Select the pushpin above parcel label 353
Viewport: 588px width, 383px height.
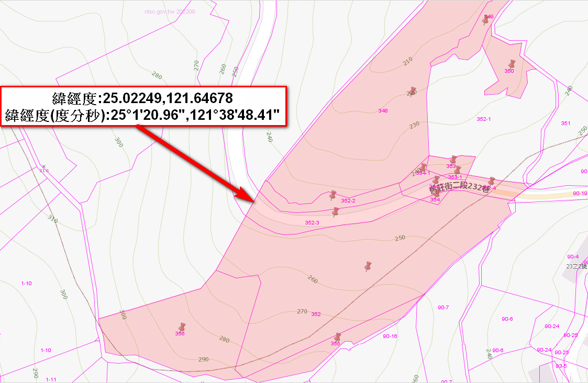point(453,160)
